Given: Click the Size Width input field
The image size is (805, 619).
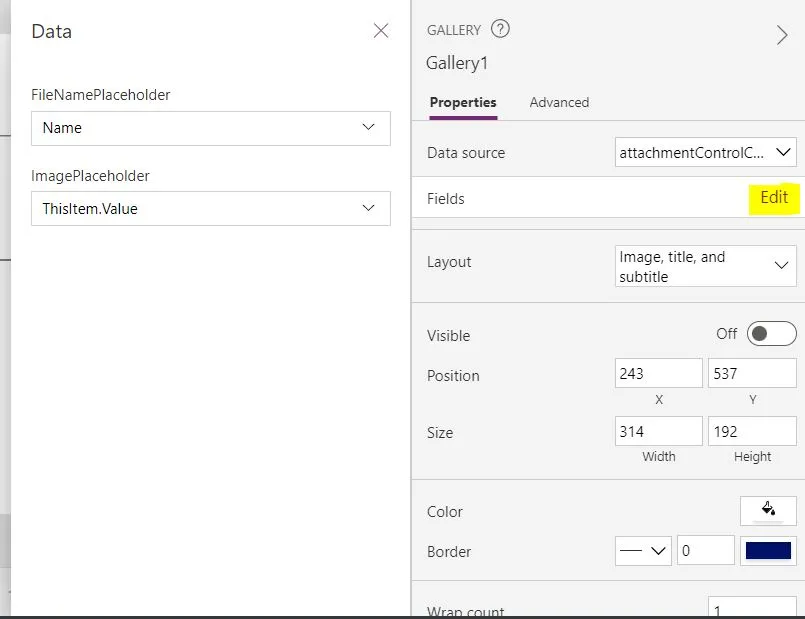Looking at the screenshot, I should 658,432.
